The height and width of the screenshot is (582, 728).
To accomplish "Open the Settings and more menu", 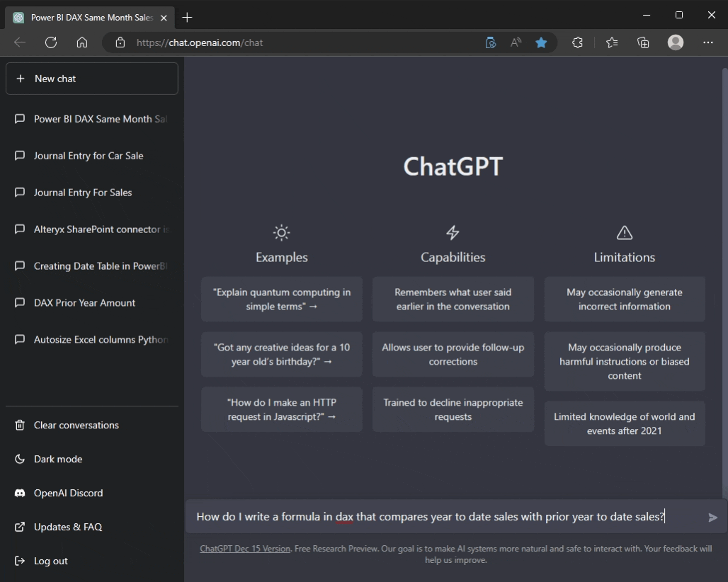I will tap(707, 42).
